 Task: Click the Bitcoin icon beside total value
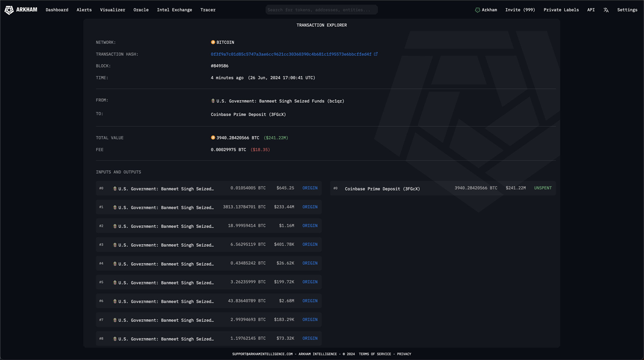point(213,137)
